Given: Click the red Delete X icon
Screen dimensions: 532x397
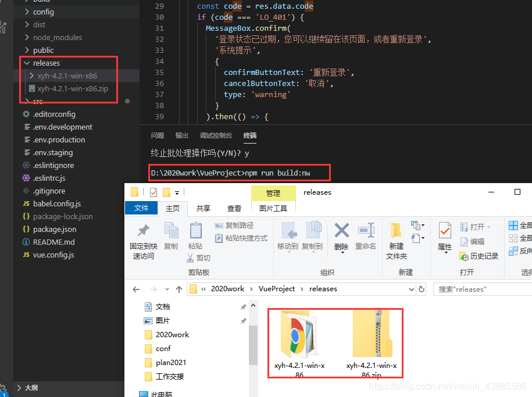Looking at the screenshot, I should pos(341,230).
